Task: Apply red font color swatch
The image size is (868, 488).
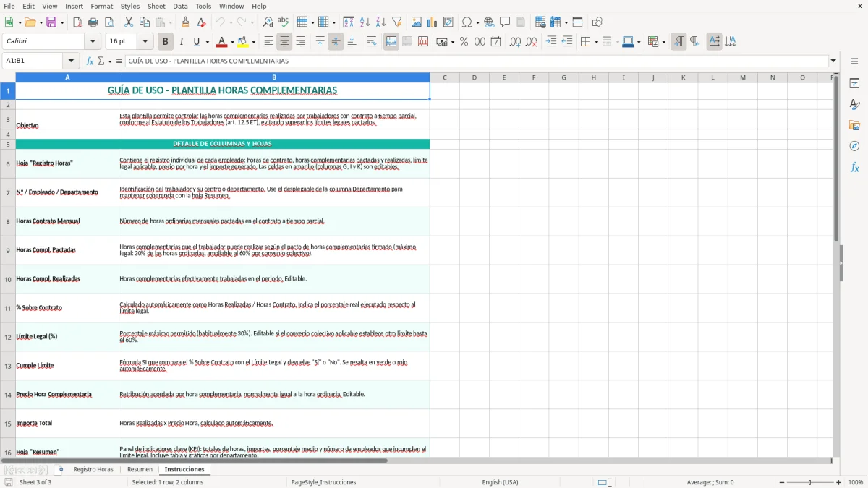Action: [x=223, y=42]
